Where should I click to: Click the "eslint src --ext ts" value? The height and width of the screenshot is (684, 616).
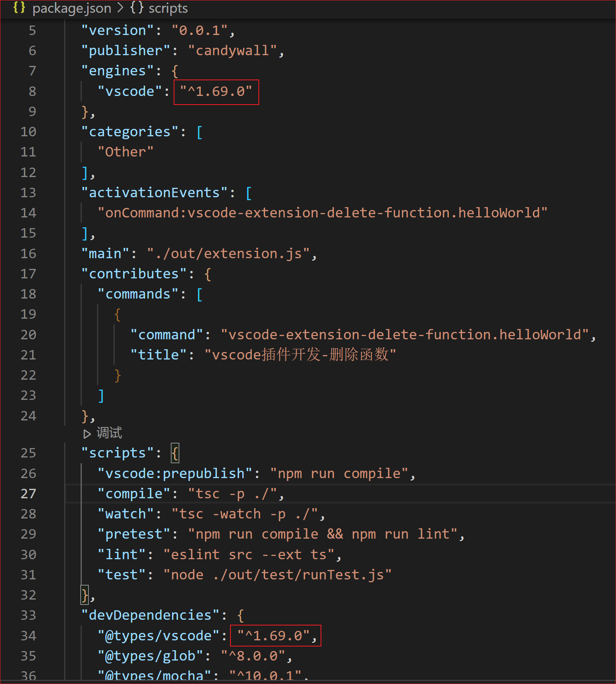tap(249, 555)
